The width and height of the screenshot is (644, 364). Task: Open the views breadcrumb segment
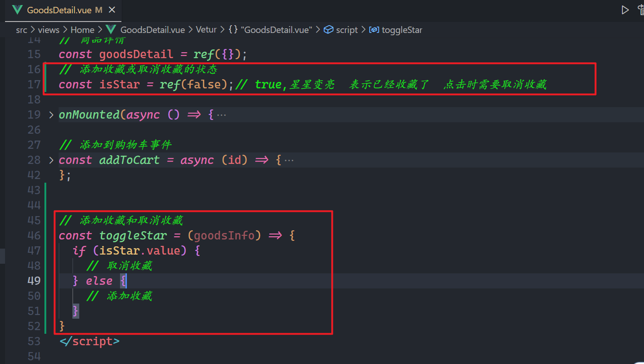click(x=49, y=30)
